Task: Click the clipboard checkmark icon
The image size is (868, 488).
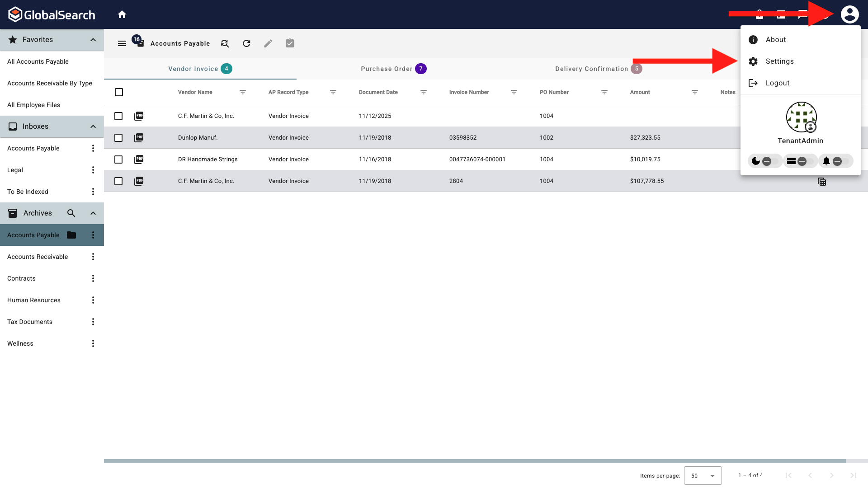Action: pos(290,43)
